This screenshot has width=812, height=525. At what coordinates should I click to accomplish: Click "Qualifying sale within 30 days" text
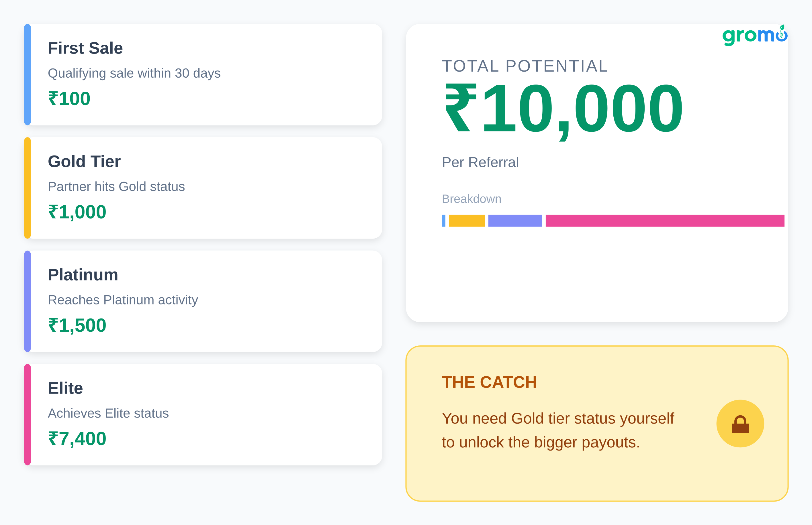(x=134, y=73)
